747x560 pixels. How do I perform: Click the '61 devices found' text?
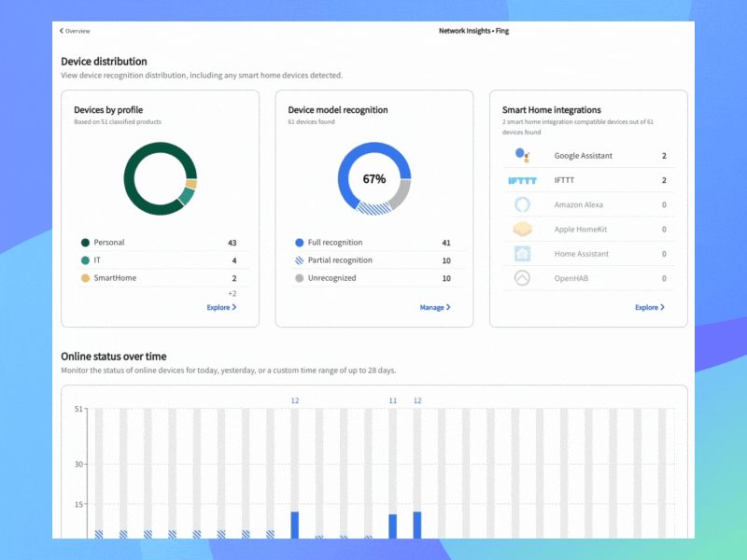[311, 122]
